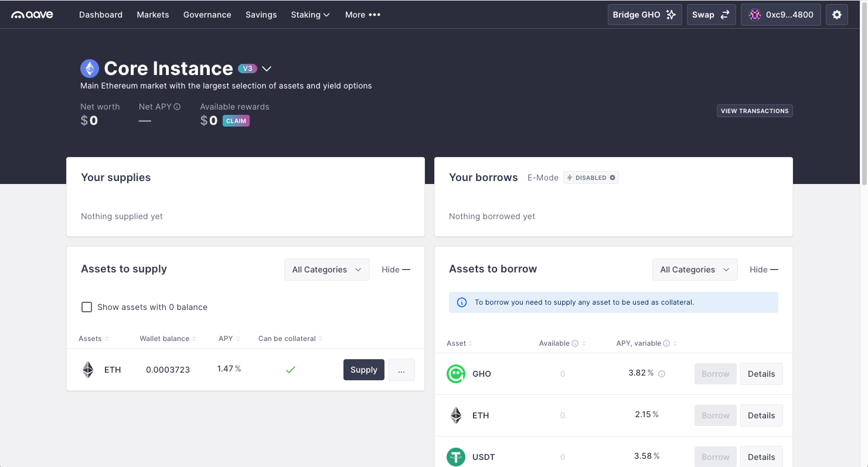This screenshot has height=467, width=868.
Task: Open All Categories dropdown in Assets to supply
Action: 327,270
